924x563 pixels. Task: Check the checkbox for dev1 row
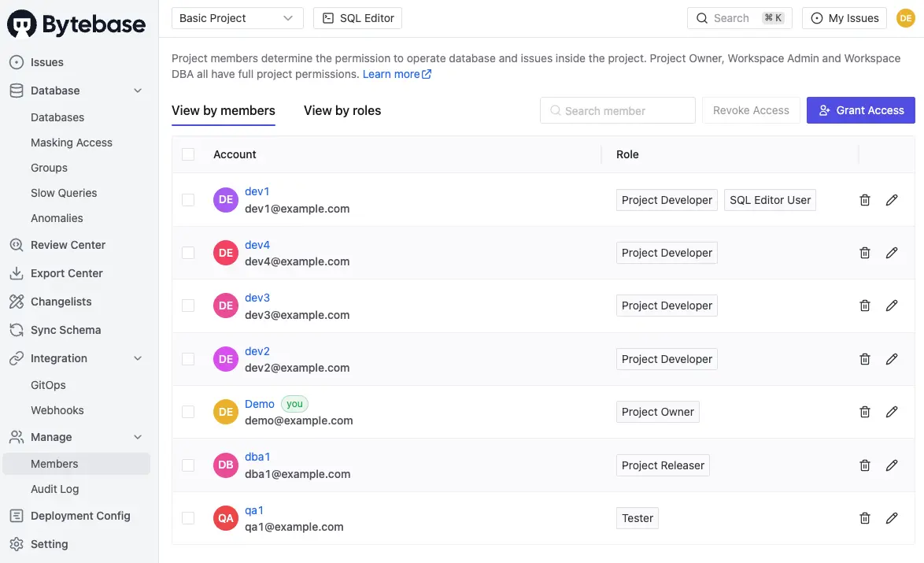point(188,200)
